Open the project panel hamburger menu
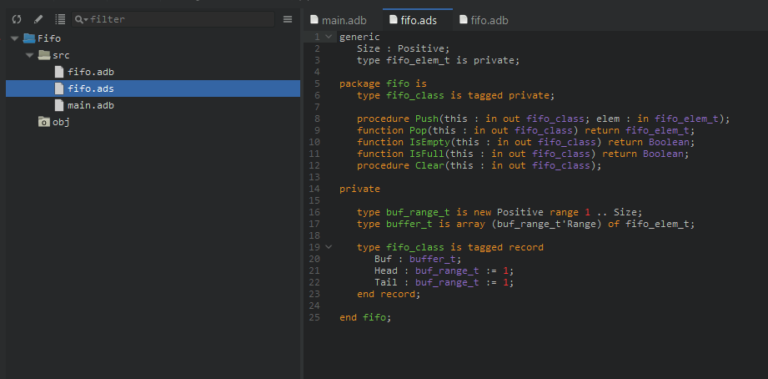Image resolution: width=768 pixels, height=379 pixels. coord(288,20)
